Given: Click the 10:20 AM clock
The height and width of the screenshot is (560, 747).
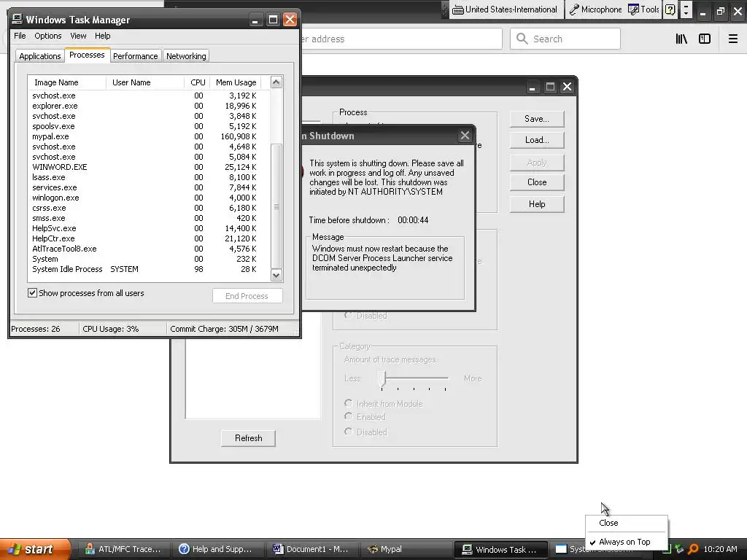Looking at the screenshot, I should coord(720,549).
